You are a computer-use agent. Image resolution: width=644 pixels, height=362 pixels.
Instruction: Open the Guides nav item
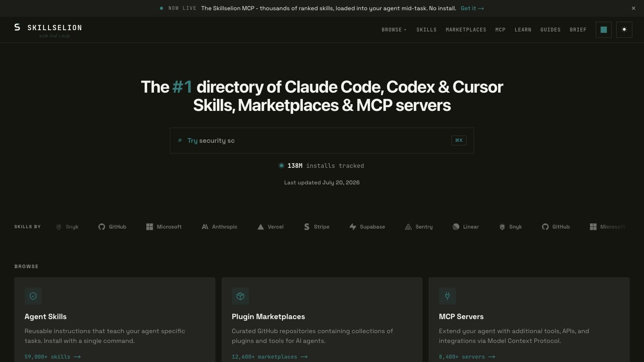click(550, 30)
